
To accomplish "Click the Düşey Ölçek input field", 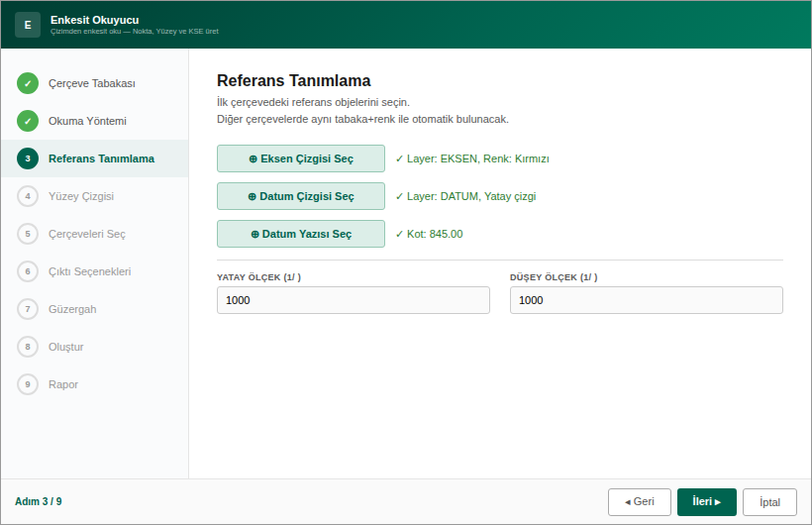I will click(647, 300).
